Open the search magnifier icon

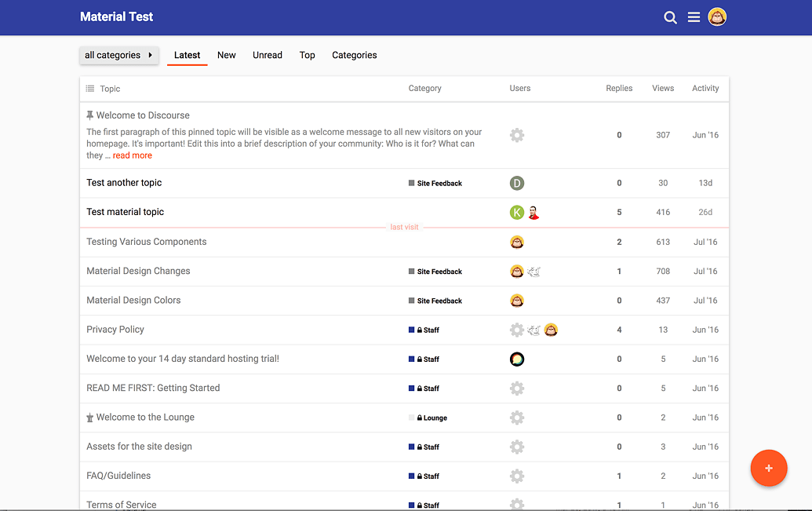(x=670, y=17)
